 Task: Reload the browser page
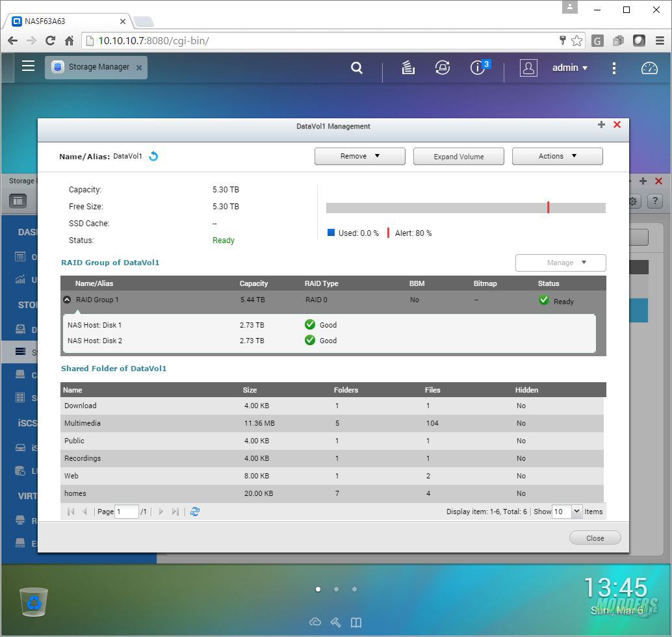tap(50, 41)
